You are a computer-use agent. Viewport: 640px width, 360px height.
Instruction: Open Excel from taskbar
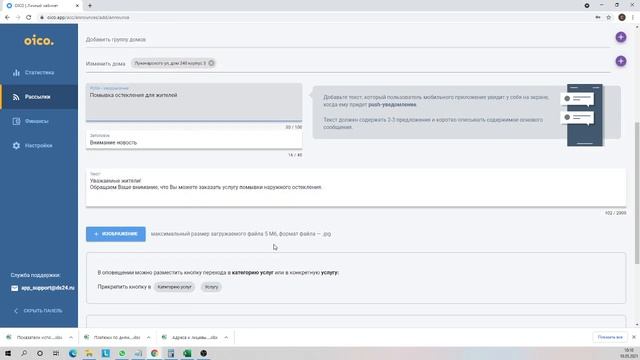(x=187, y=353)
